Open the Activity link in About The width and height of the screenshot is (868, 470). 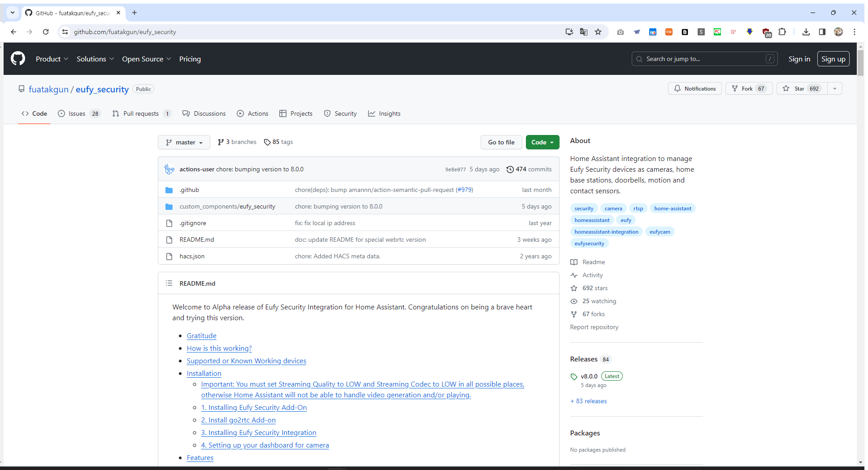coord(587,275)
